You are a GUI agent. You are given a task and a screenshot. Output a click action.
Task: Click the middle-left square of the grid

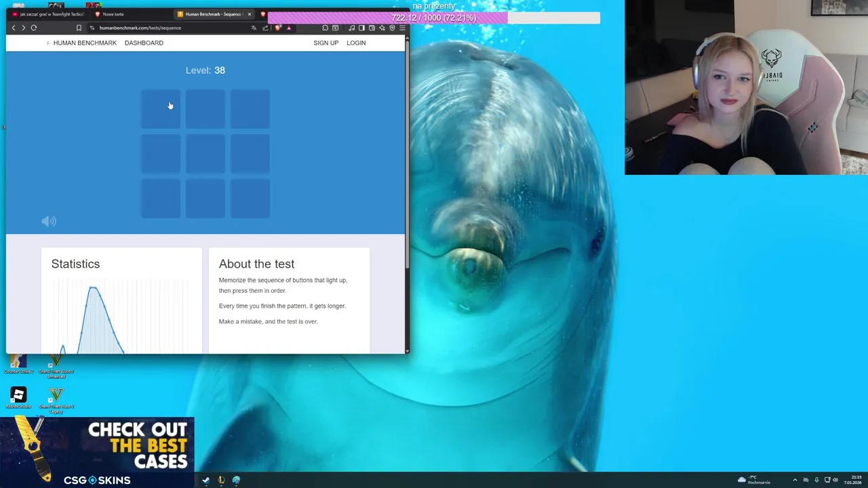(161, 153)
